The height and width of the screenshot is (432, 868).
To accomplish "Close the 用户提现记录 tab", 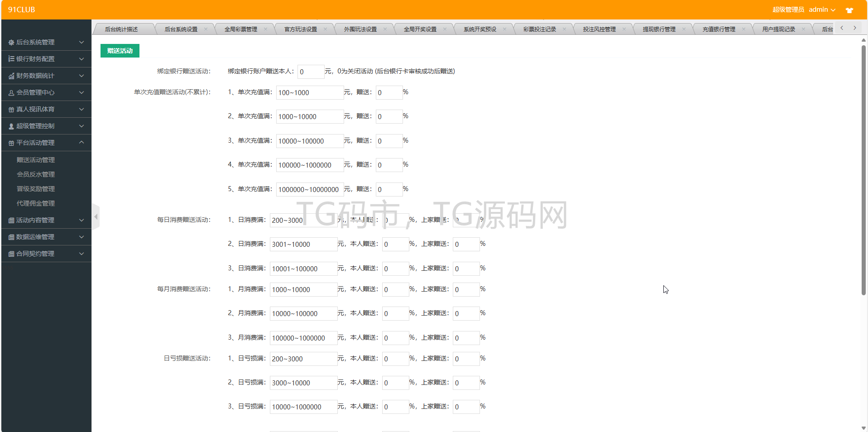I will pyautogui.click(x=803, y=29).
